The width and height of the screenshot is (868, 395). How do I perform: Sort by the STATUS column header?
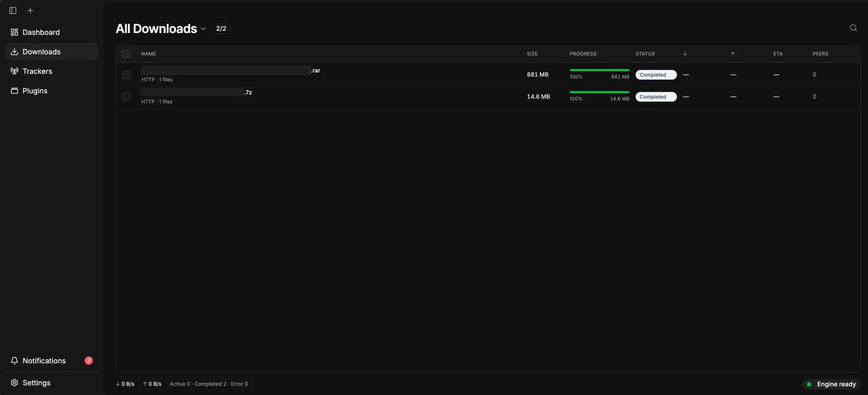(645, 54)
